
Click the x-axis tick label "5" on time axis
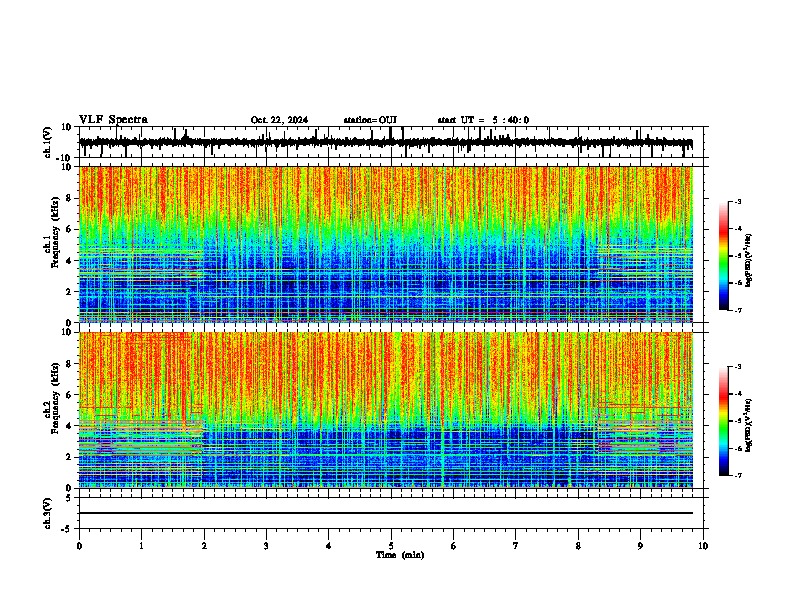pos(391,546)
